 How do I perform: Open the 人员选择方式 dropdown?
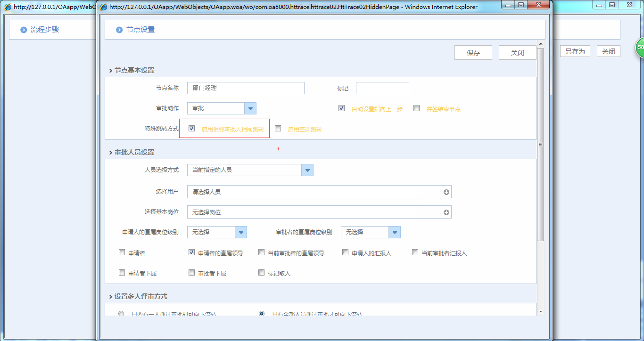click(308, 170)
